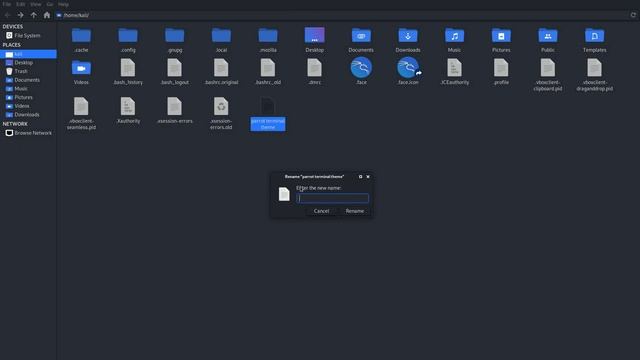Select the .vboxclient-seamless.pid file

click(81, 107)
